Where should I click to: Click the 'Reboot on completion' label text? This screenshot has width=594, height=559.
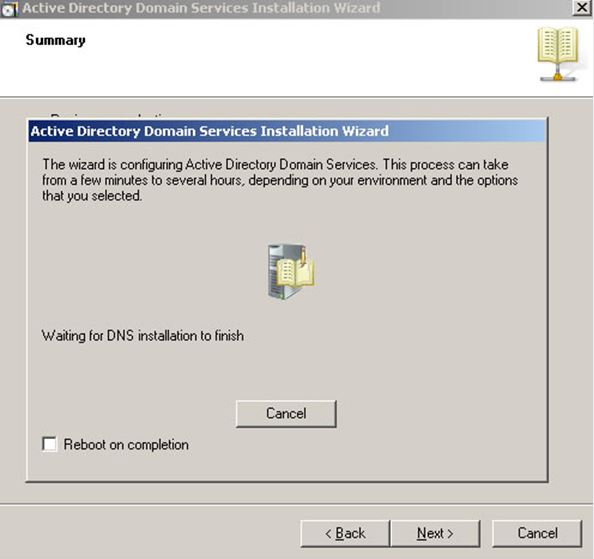[x=126, y=445]
